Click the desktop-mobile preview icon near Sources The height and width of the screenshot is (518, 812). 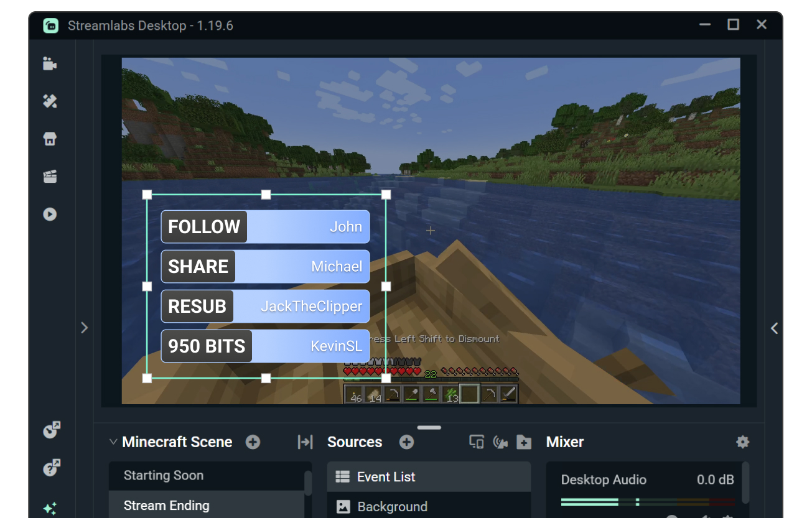(x=476, y=442)
